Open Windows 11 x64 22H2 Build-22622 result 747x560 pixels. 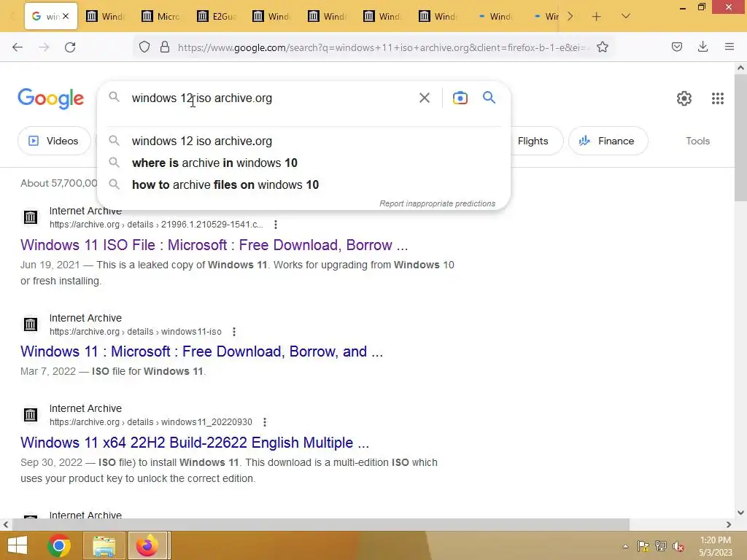pos(195,443)
